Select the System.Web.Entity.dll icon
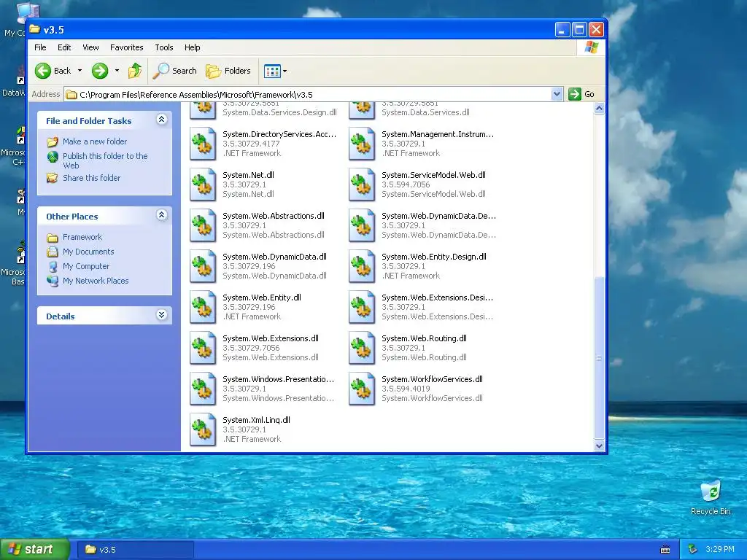Screen dimensions: 747x560 [203, 307]
